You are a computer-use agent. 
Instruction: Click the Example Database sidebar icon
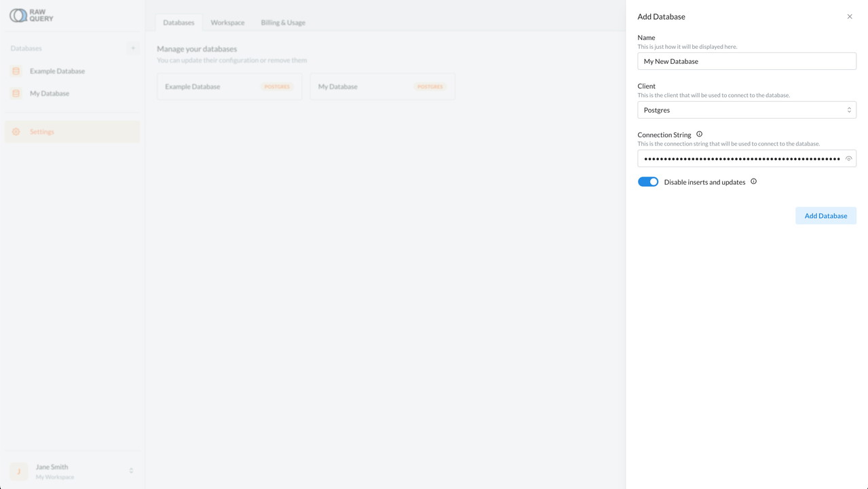(x=16, y=71)
